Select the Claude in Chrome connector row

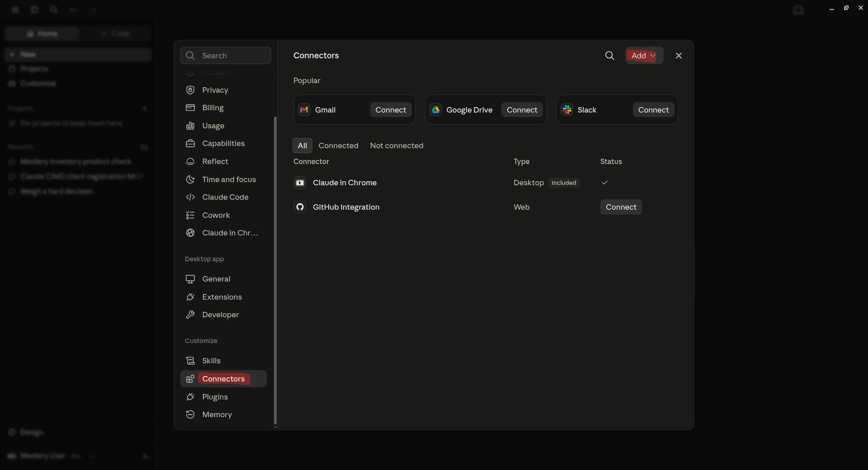484,183
